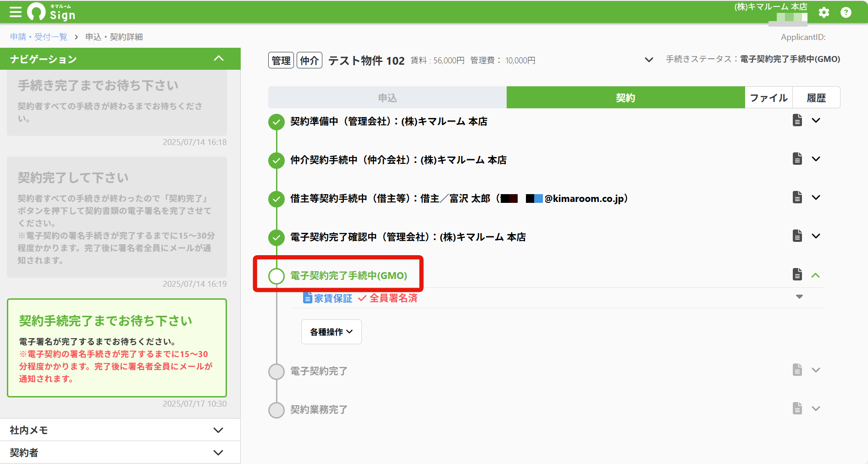Open the help question mark icon
Image resolution: width=868 pixels, height=464 pixels.
(x=846, y=12)
